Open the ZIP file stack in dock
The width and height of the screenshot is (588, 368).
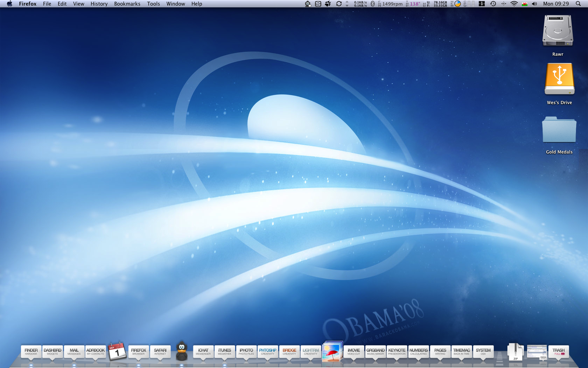pyautogui.click(x=516, y=352)
